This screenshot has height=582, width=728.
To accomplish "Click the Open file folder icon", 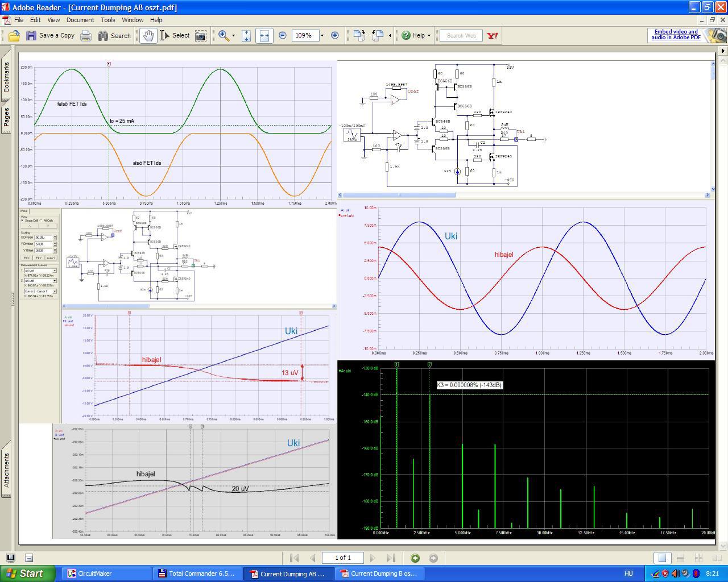I will 14,35.
